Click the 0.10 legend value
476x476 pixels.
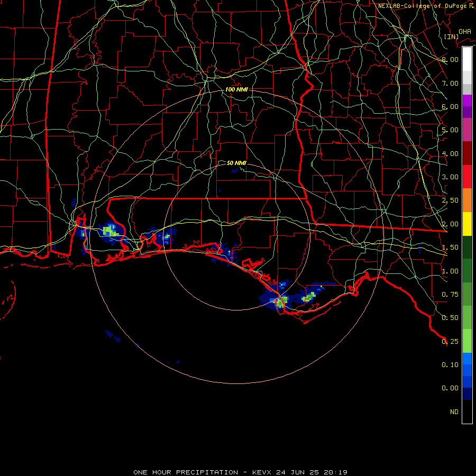pos(450,365)
